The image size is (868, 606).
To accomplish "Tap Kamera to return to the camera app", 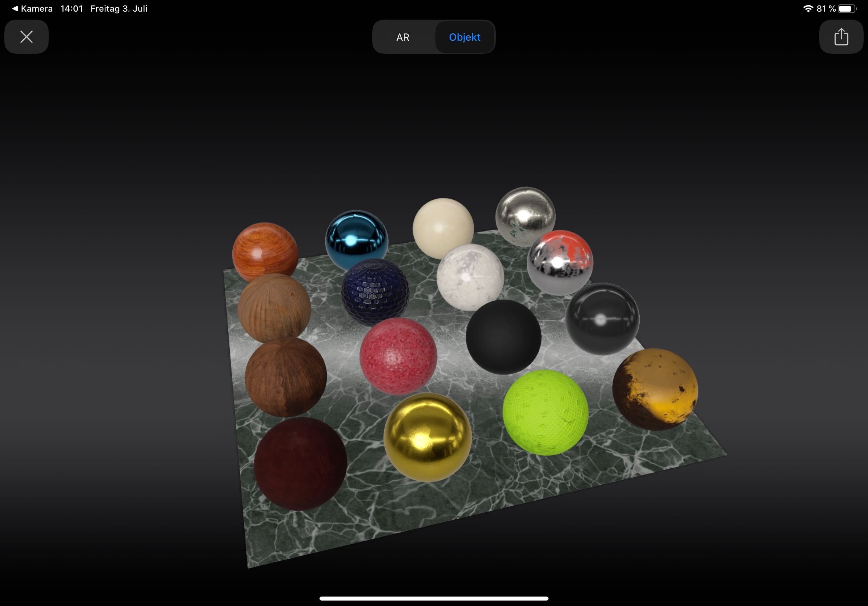I will [x=36, y=8].
